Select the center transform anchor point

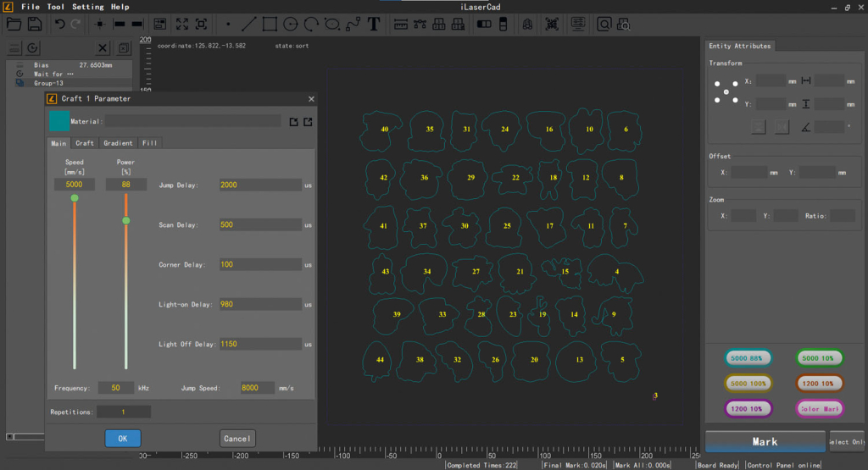coord(726,91)
